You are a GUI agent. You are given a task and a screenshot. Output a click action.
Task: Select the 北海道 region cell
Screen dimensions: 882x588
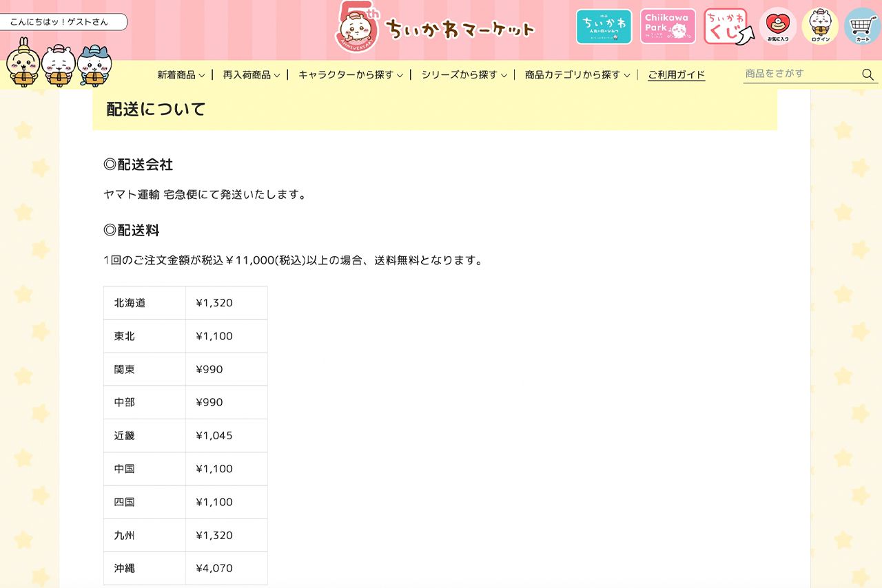(145, 303)
